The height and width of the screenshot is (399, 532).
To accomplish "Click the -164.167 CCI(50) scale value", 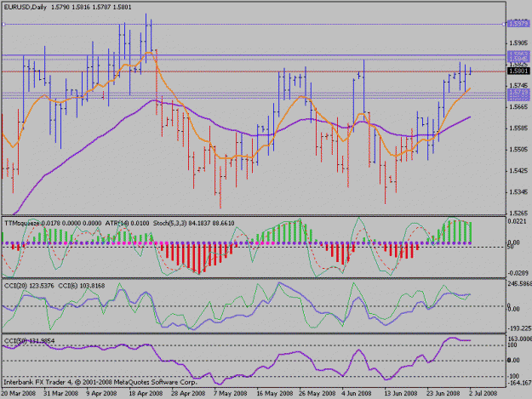I will pyautogui.click(x=519, y=383).
